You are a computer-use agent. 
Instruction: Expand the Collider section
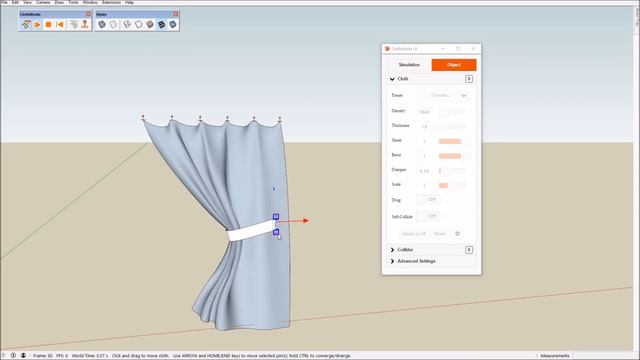[392, 250]
